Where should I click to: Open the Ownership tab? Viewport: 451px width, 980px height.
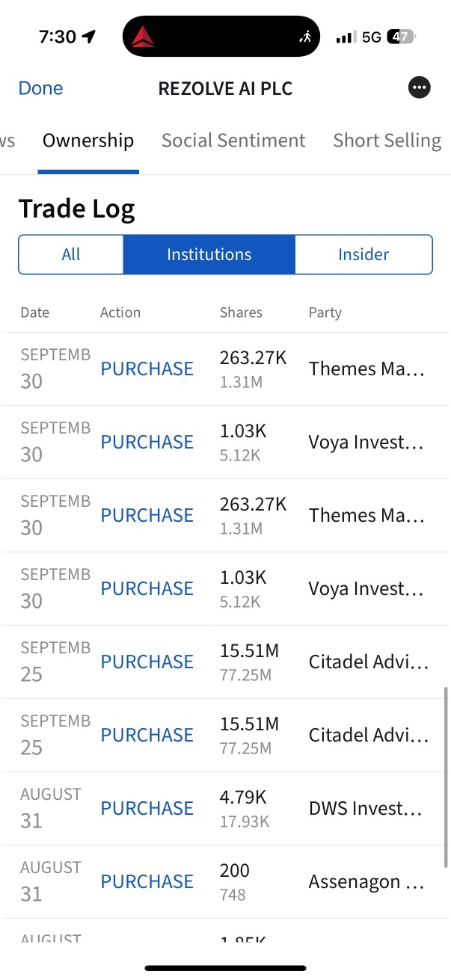click(88, 141)
